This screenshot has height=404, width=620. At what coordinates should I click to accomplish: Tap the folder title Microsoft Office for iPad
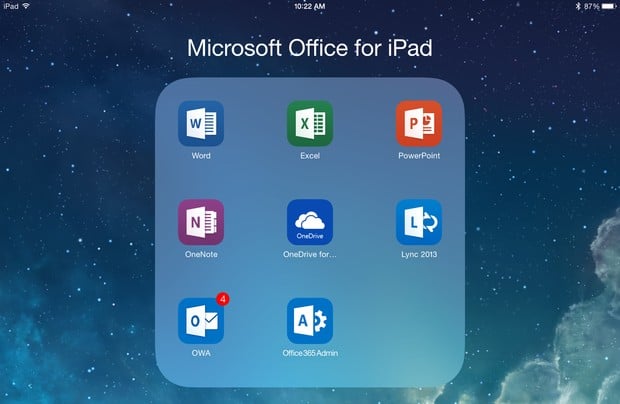tap(310, 48)
